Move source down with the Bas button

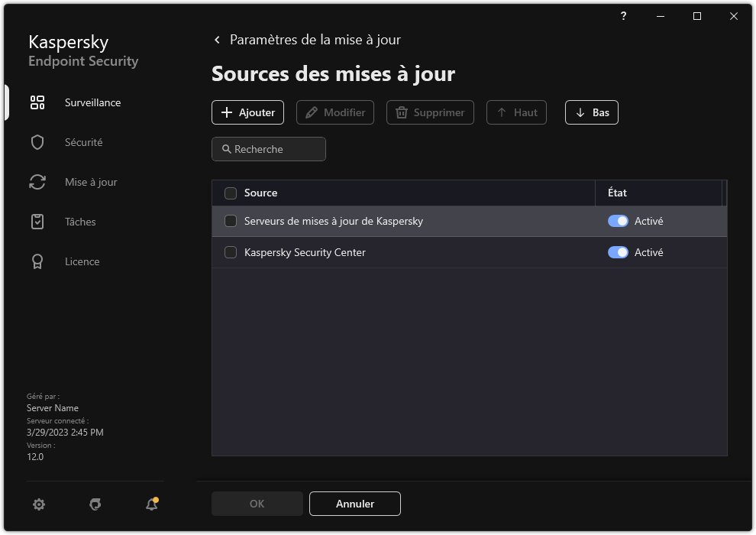coord(591,112)
